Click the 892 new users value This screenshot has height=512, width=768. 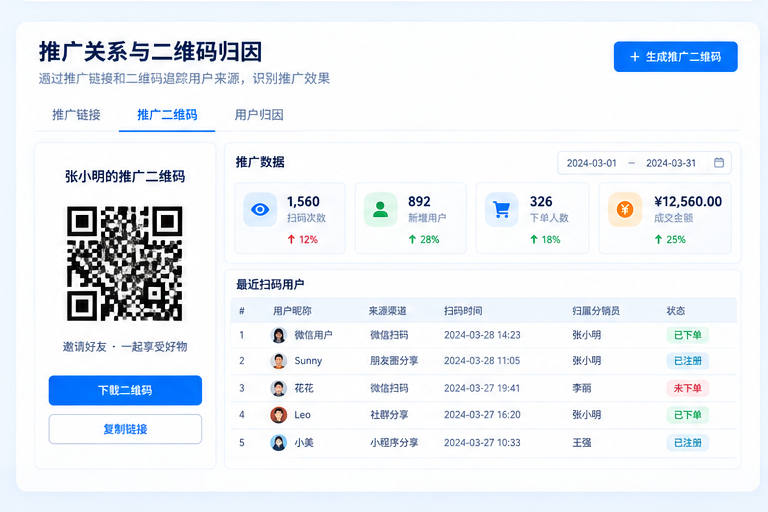(x=419, y=202)
